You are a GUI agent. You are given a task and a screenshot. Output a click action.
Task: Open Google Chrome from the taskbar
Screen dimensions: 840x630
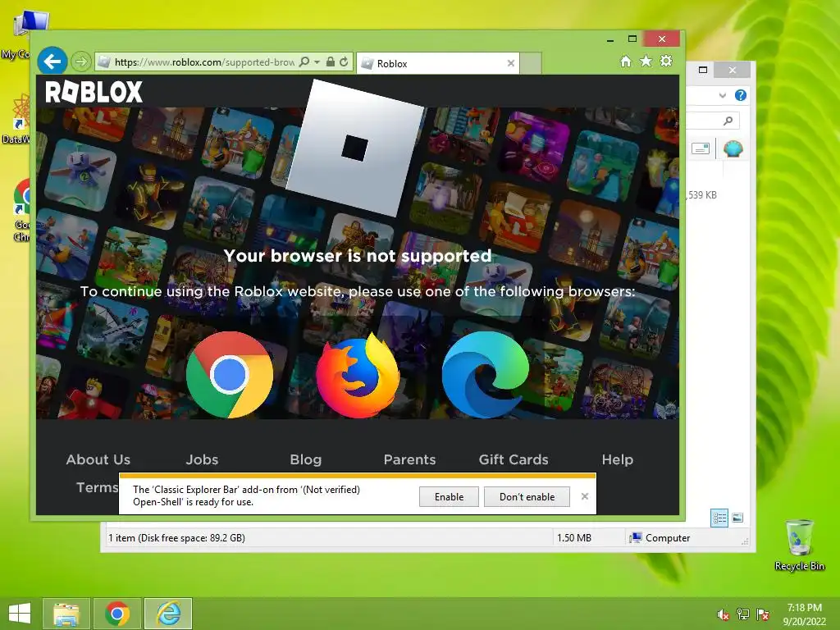coord(117,614)
